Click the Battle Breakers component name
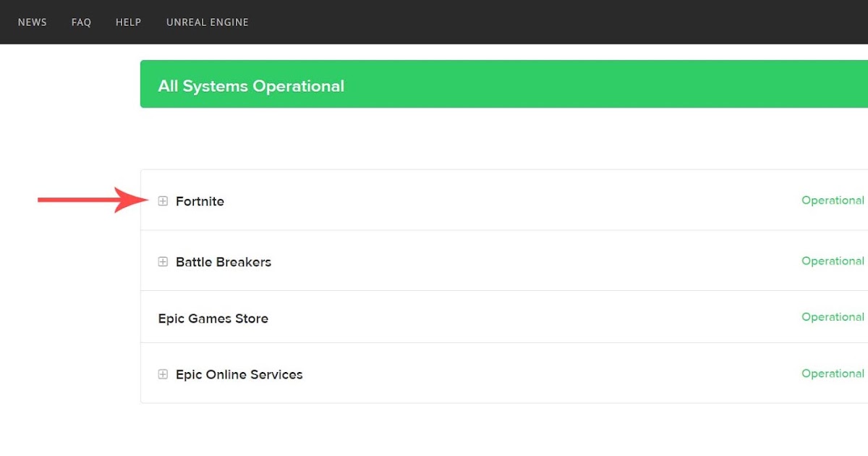The width and height of the screenshot is (868, 456). 224,262
